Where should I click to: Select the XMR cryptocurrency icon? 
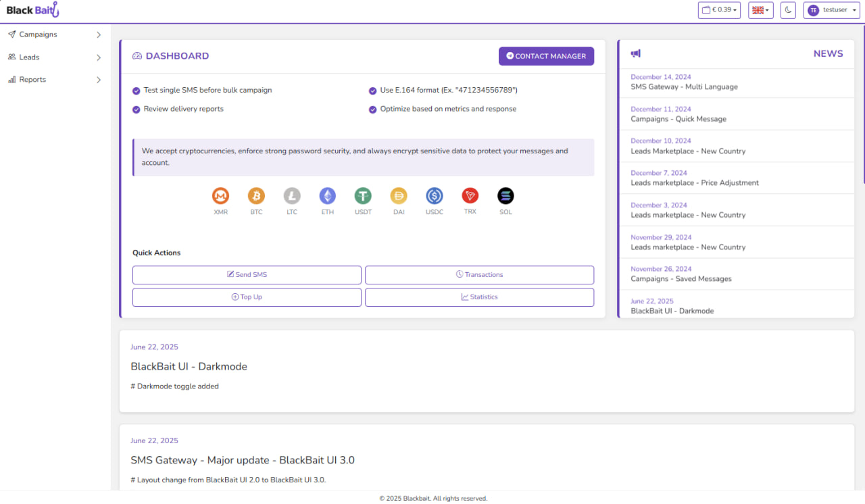point(220,196)
